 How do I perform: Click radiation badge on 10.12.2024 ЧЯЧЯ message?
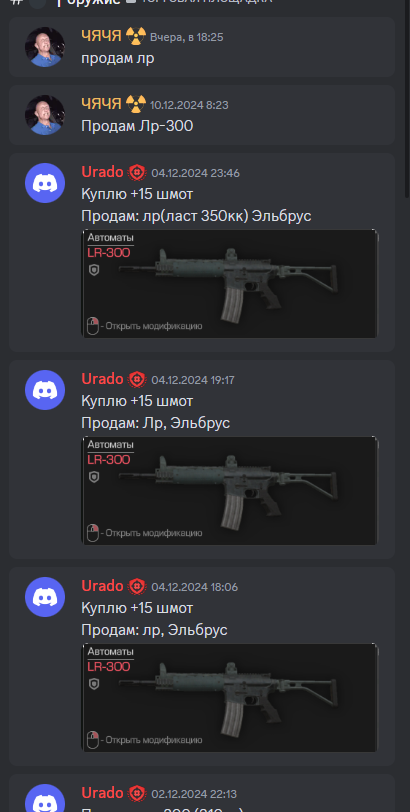[136, 104]
